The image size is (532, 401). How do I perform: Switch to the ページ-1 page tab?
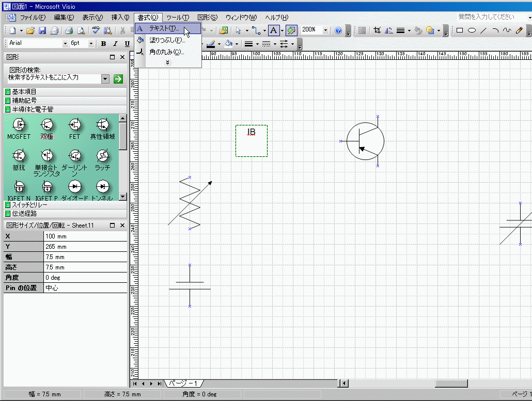(184, 383)
